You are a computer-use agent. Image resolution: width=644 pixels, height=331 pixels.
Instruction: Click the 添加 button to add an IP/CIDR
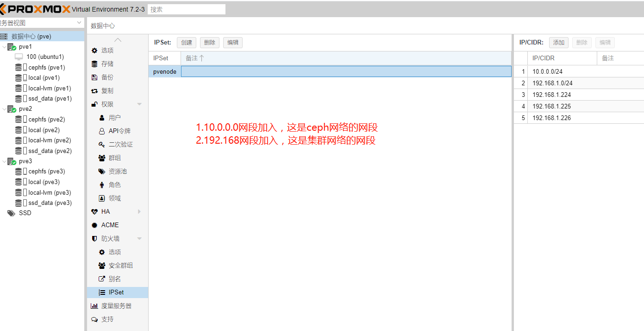[x=558, y=42]
